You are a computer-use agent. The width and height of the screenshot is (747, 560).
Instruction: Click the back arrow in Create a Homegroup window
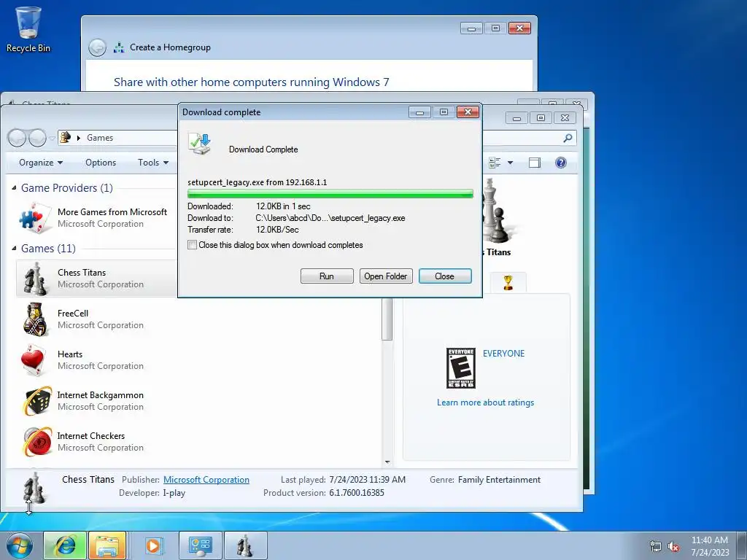97,47
